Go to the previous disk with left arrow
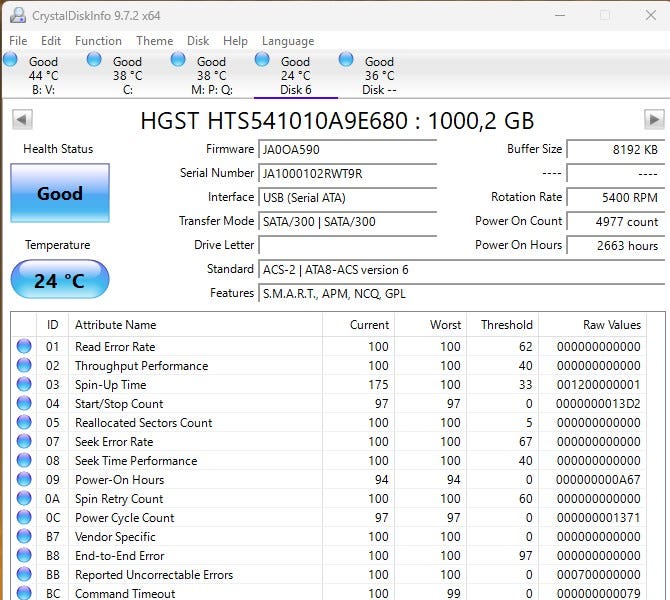670x600 pixels. (22, 120)
